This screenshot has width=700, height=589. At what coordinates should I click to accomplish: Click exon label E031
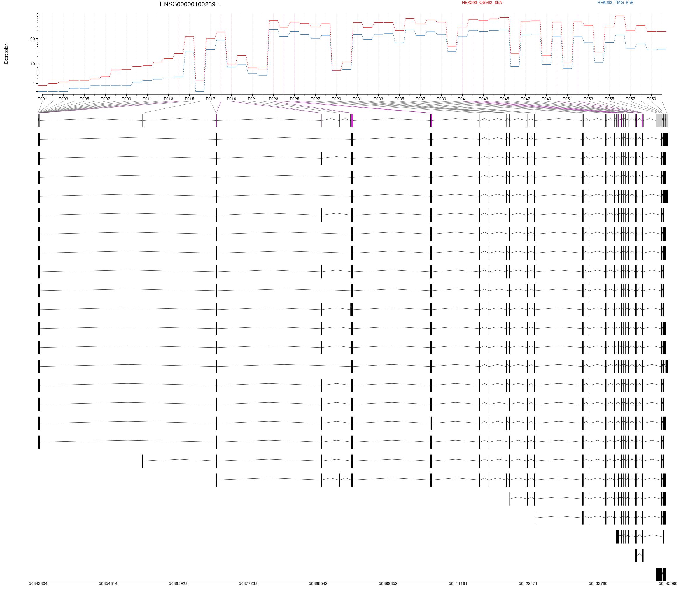pyautogui.click(x=357, y=99)
